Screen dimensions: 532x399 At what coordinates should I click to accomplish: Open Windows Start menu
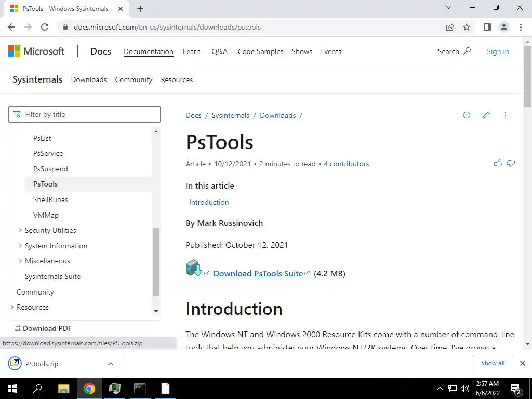point(12,389)
